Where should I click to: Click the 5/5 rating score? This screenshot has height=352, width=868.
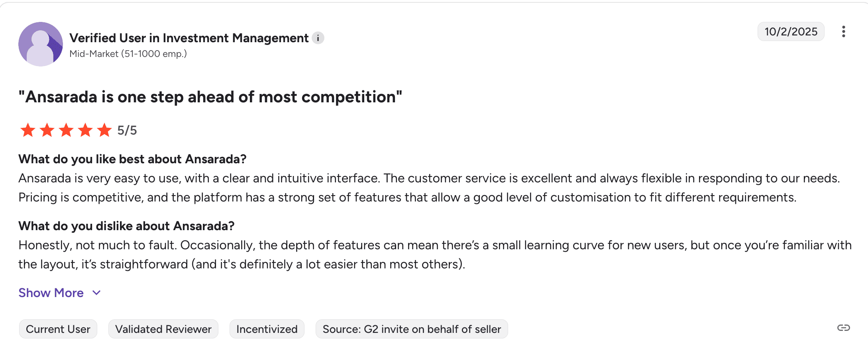pos(126,130)
